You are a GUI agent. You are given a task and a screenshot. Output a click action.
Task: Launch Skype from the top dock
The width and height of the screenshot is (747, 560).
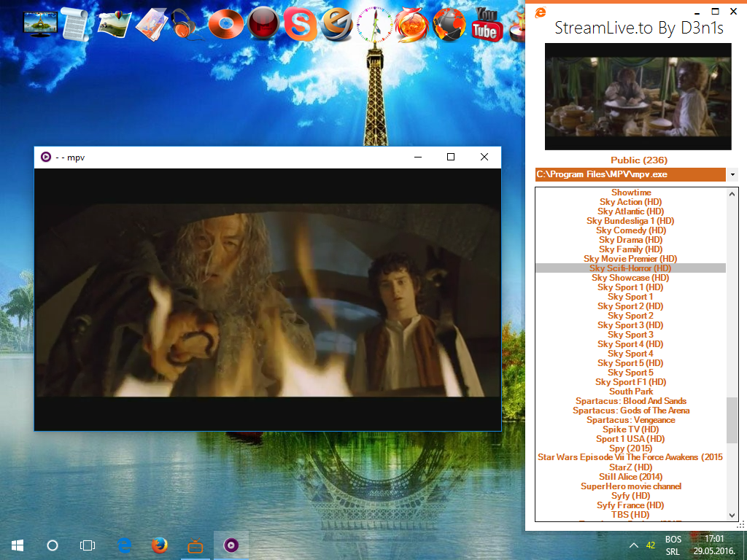[x=300, y=24]
